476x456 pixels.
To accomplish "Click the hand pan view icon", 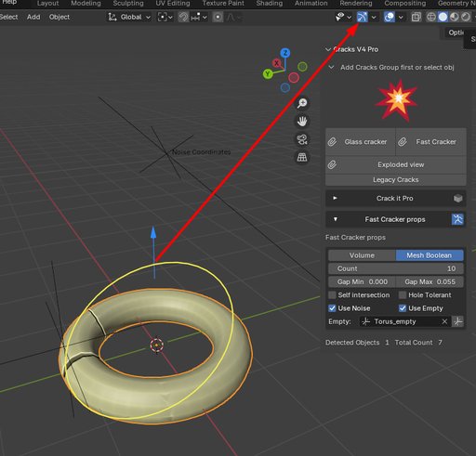I will coord(302,121).
